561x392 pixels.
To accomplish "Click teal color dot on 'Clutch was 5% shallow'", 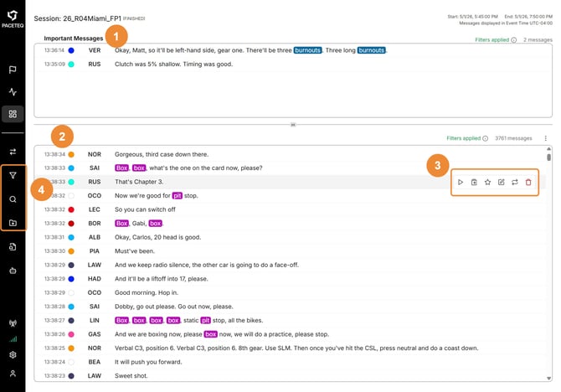I will coord(71,64).
